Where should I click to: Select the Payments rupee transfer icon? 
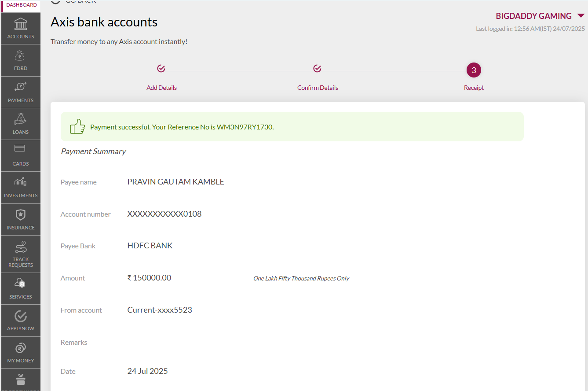[x=21, y=87]
